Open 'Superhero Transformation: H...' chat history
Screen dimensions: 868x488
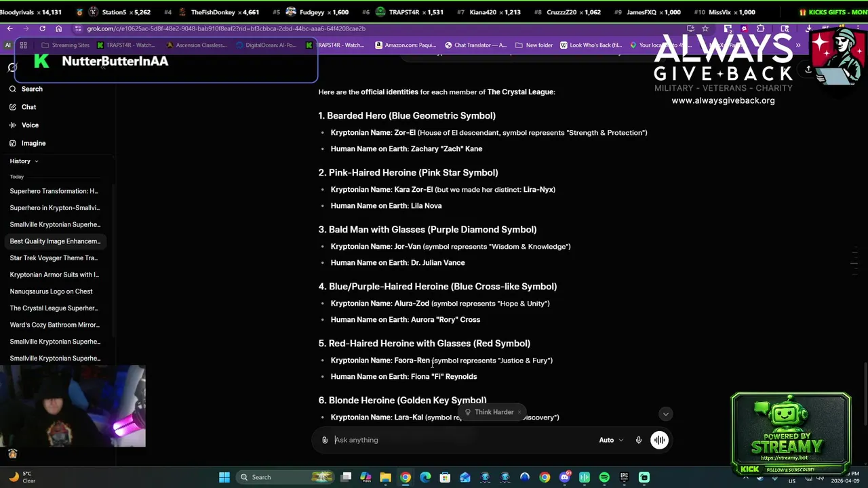point(54,191)
